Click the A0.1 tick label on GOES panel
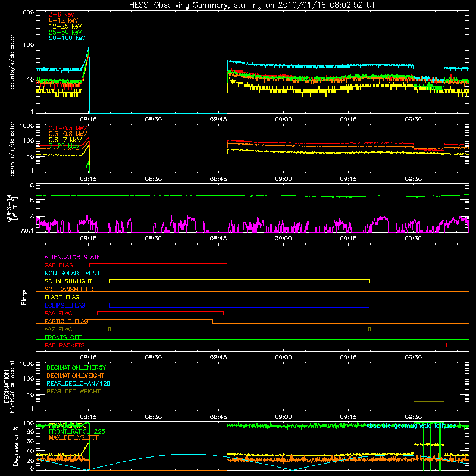The width and height of the screenshot is (476, 476). click(x=27, y=230)
